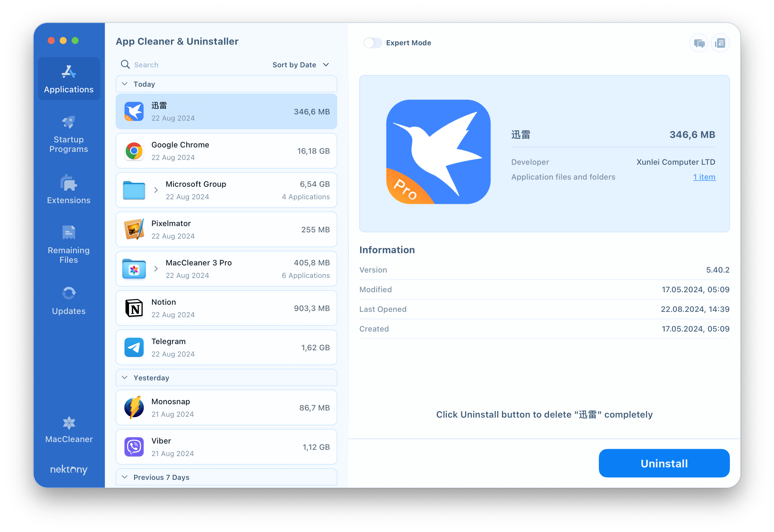
Task: Click Uninstall button for 迅雷
Action: [663, 464]
